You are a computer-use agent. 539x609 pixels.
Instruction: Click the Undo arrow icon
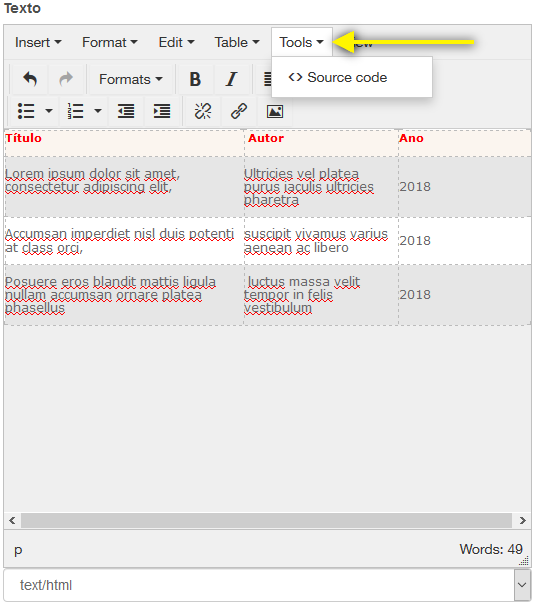point(30,79)
